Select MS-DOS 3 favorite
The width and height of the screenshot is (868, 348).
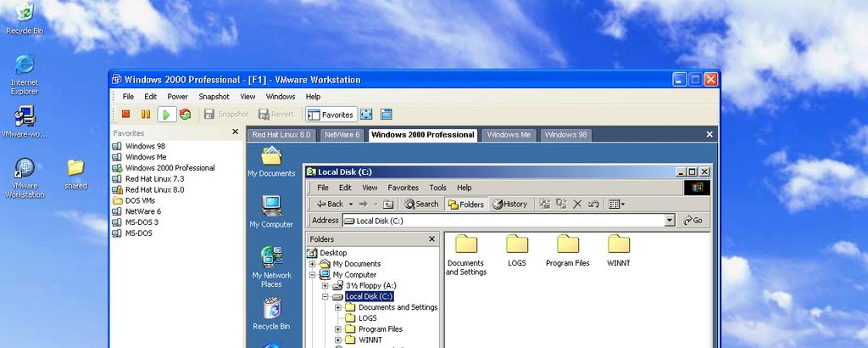135,222
